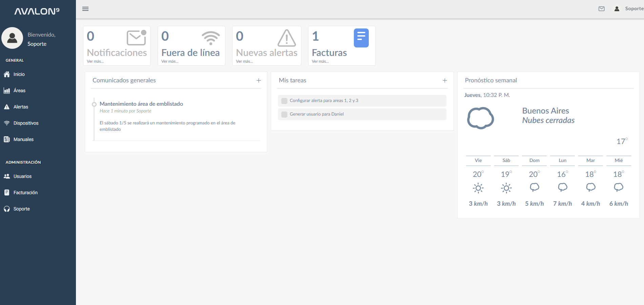
Task: Open Mantenimiento área de emblistado announcement
Action: 141,104
